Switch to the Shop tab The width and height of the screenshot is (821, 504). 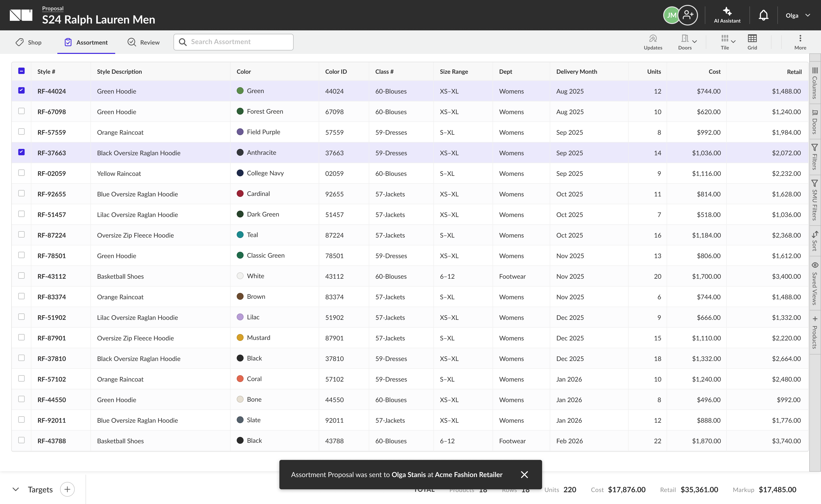[29, 42]
